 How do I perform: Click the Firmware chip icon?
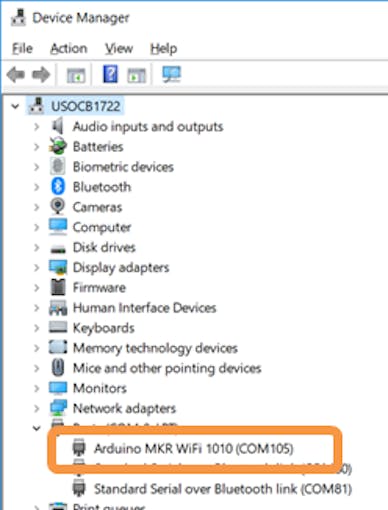coord(58,287)
